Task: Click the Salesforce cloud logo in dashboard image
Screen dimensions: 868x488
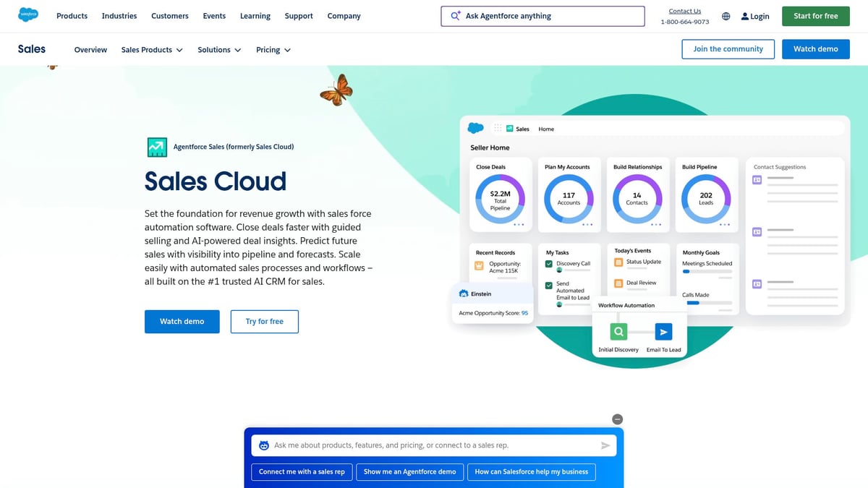Action: [475, 128]
